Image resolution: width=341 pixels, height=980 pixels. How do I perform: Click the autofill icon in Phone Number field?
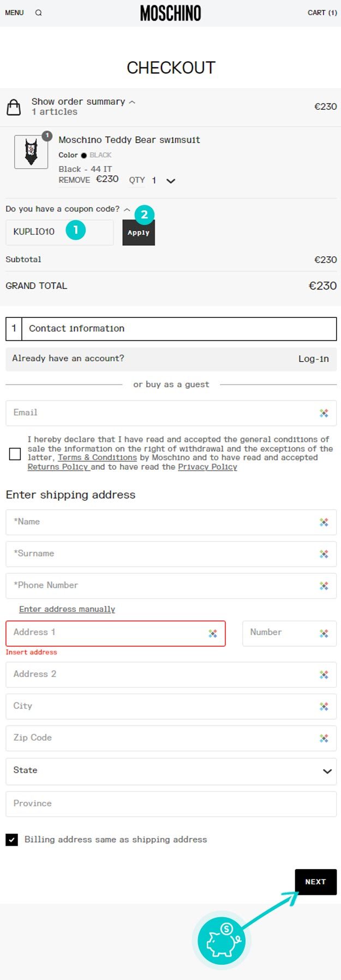click(x=324, y=586)
